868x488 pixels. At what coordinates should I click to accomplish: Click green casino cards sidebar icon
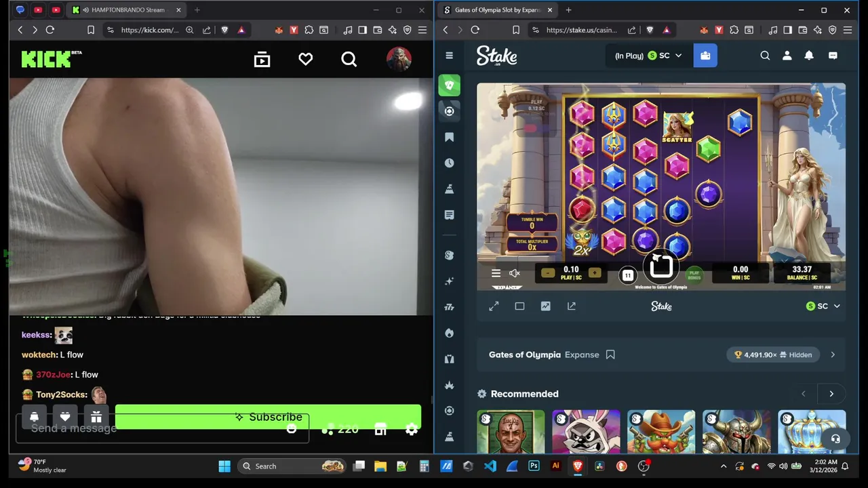449,85
